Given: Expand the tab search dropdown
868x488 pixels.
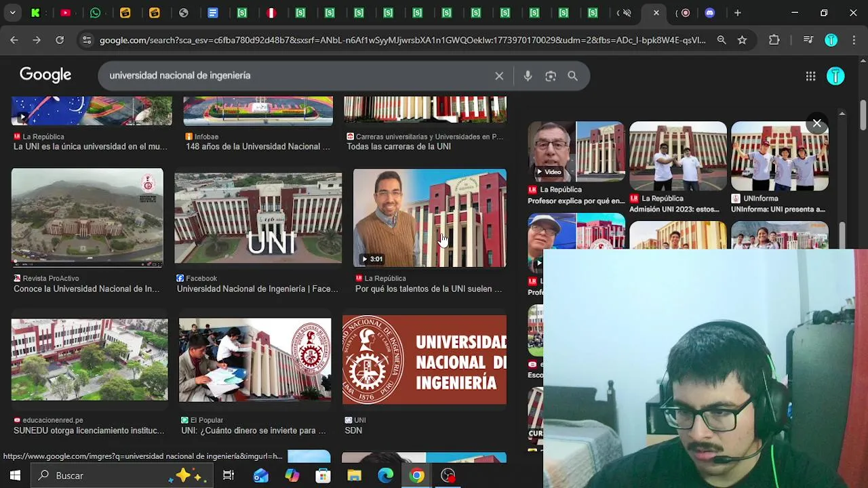Looking at the screenshot, I should (12, 13).
